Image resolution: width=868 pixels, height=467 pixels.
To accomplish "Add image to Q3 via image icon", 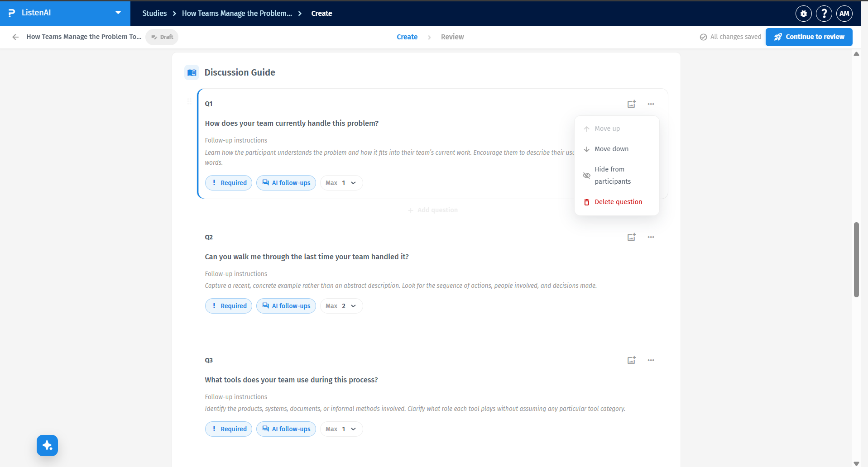I will (632, 360).
